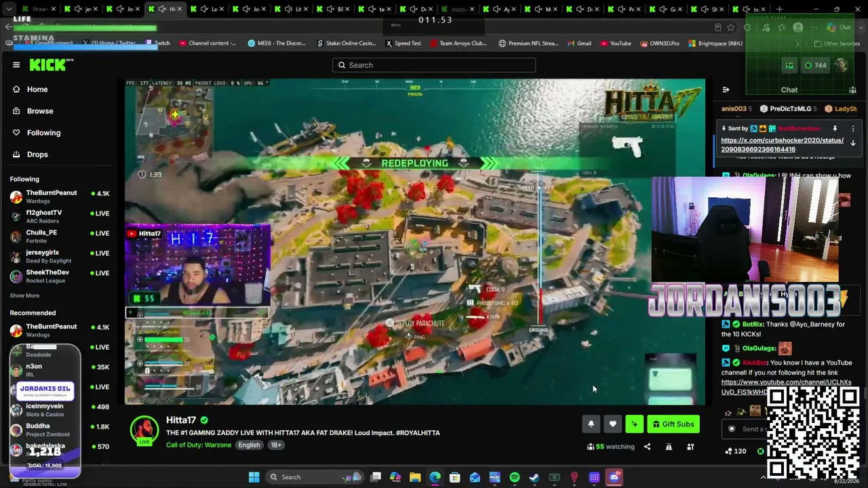This screenshot has height=488, width=868.
Task: Click the Windows taskbar search box
Action: coord(315,477)
